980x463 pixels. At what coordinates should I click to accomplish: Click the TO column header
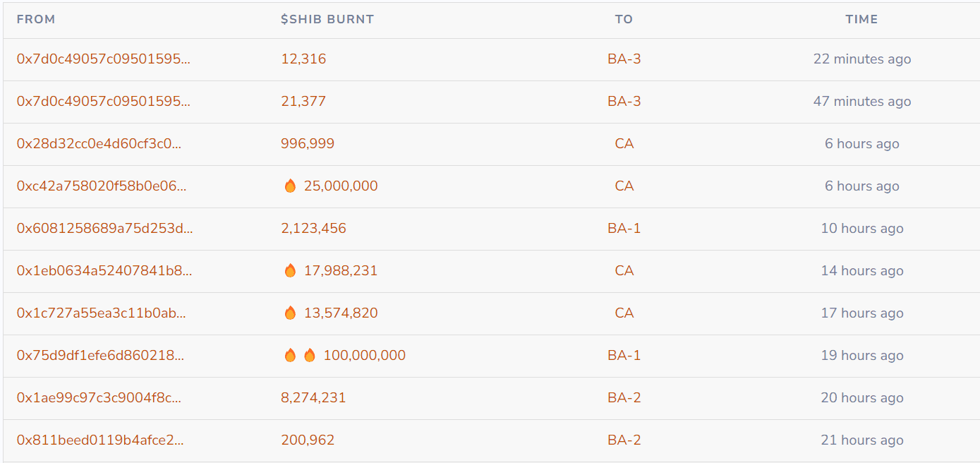coord(624,20)
